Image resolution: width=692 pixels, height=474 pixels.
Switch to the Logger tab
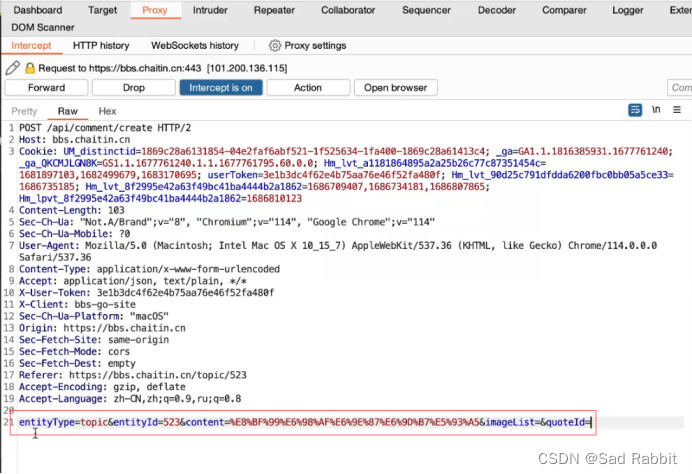(x=628, y=10)
